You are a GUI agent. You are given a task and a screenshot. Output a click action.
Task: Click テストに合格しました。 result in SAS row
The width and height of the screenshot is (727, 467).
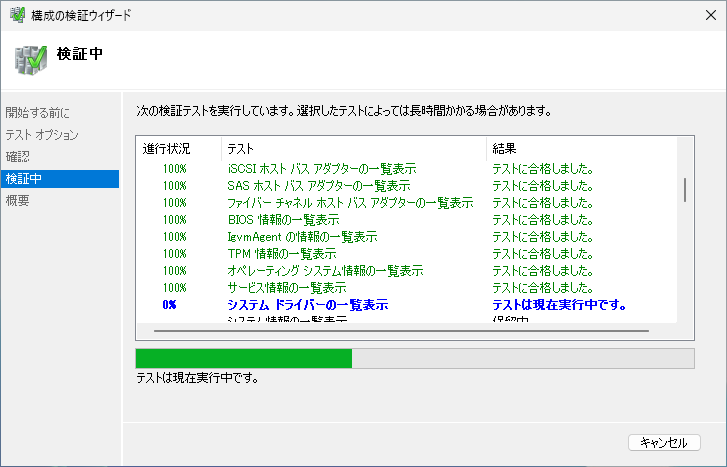[x=542, y=186]
